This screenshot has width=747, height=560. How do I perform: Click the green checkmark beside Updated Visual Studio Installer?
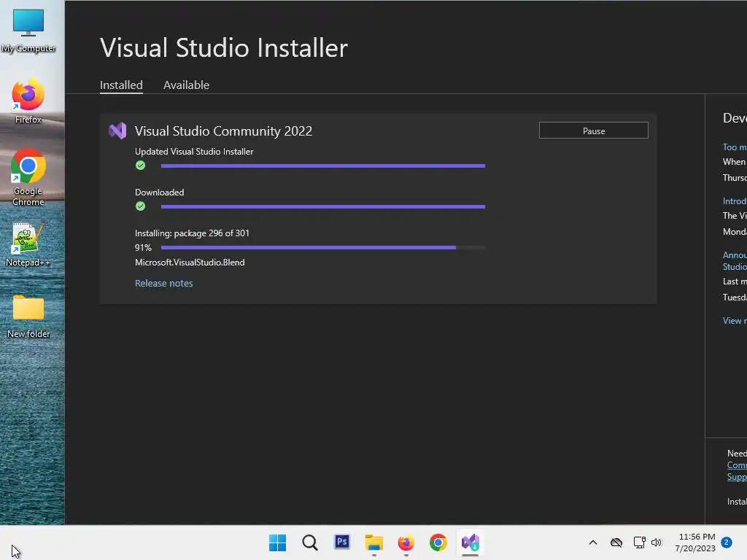tap(140, 166)
